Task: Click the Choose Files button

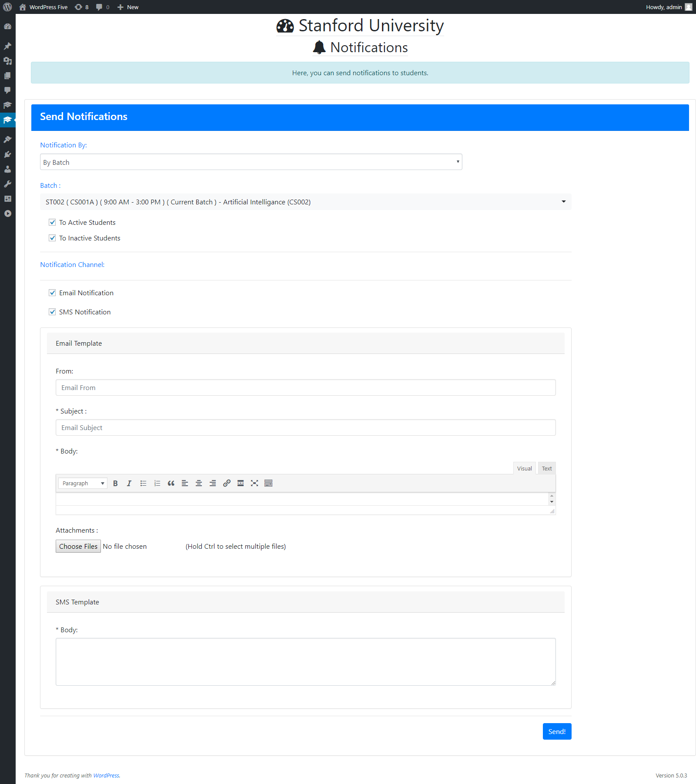Action: tap(78, 546)
